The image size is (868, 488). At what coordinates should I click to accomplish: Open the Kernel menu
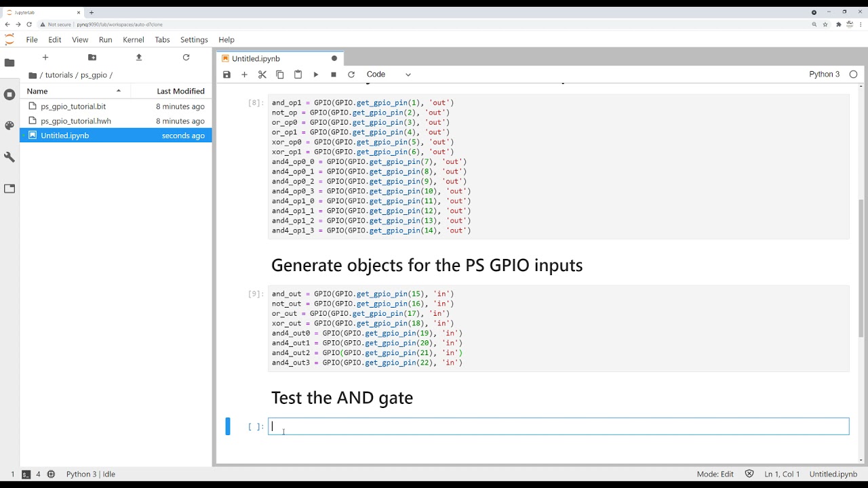pyautogui.click(x=134, y=40)
